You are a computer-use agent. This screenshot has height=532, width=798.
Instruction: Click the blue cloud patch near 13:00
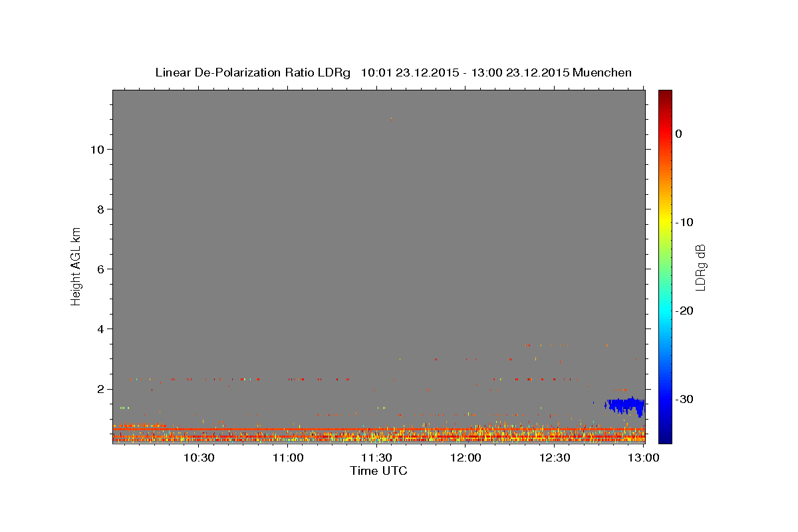point(625,405)
